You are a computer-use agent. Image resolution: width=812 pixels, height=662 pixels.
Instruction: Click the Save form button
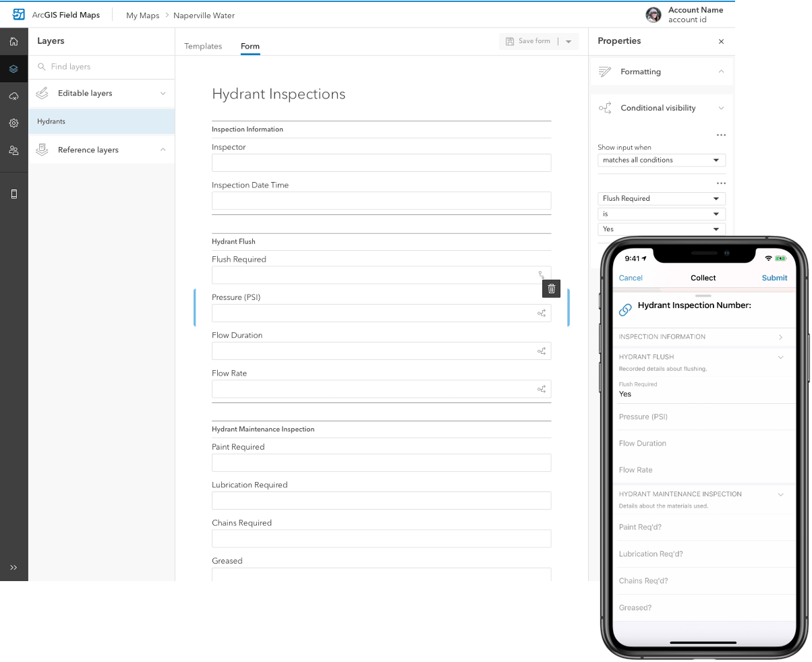(528, 41)
